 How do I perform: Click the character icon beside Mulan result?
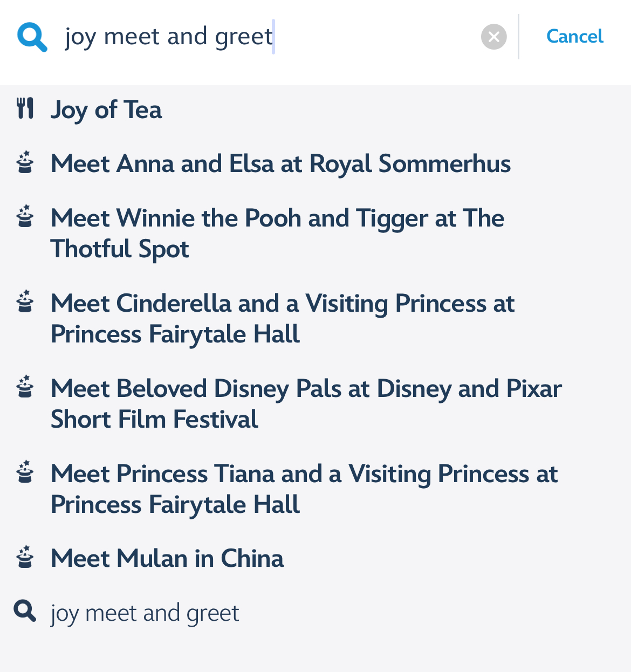pos(25,557)
